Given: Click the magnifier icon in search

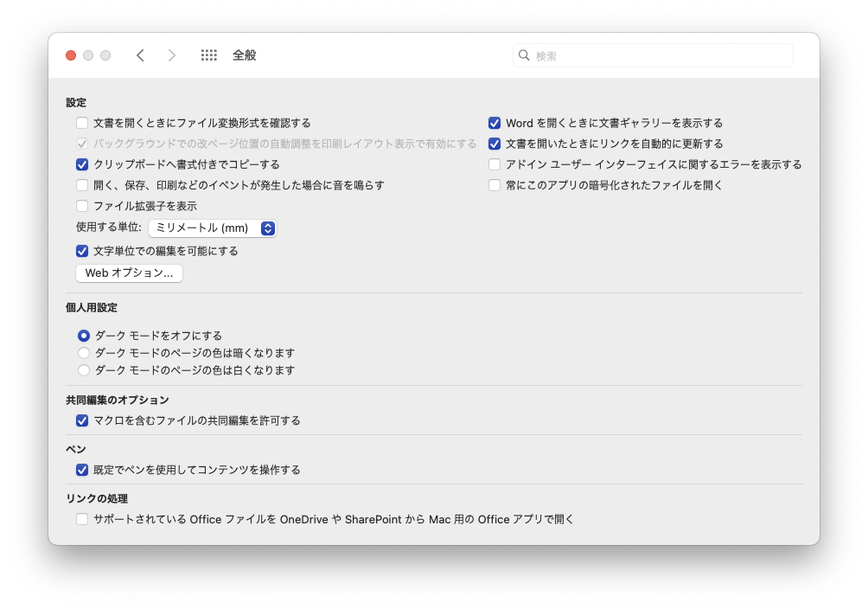Looking at the screenshot, I should tap(524, 55).
